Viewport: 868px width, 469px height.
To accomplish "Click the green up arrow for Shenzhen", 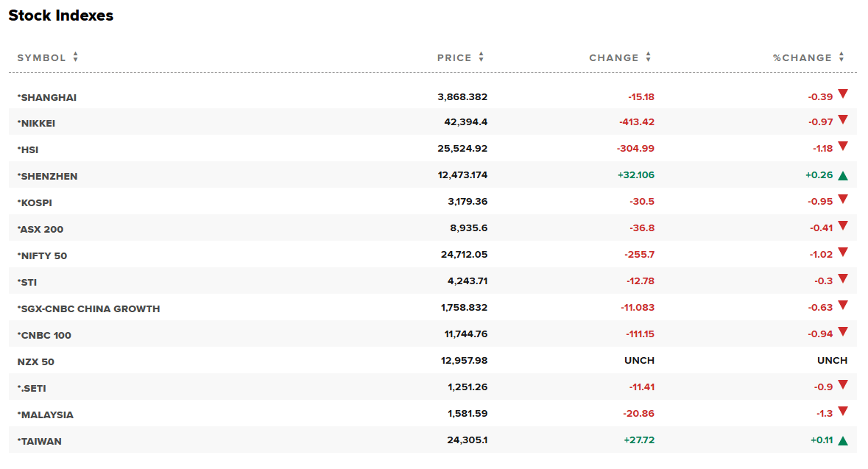I will click(842, 176).
